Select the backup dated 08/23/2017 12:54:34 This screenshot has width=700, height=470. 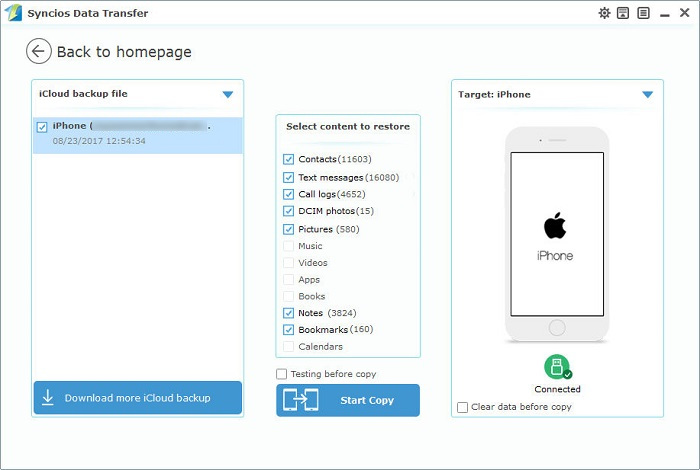pyautogui.click(x=138, y=136)
